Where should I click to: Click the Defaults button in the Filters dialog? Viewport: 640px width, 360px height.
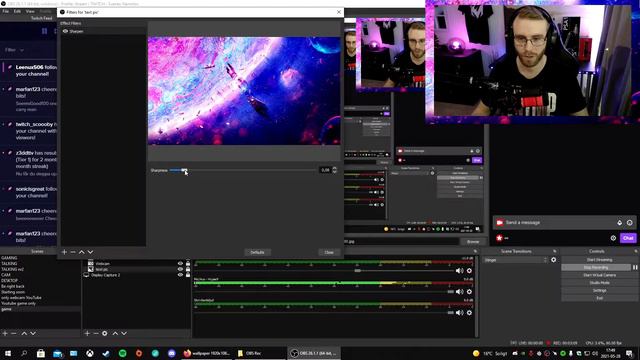(257, 252)
